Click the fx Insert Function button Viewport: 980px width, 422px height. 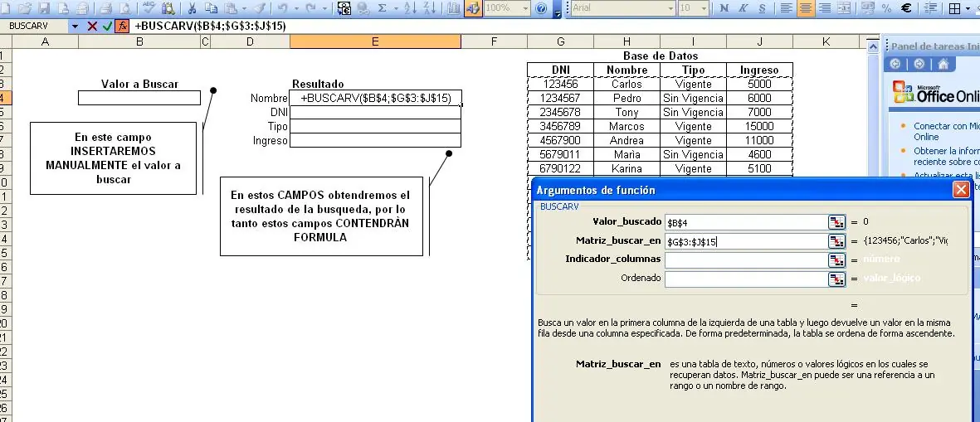pyautogui.click(x=123, y=27)
